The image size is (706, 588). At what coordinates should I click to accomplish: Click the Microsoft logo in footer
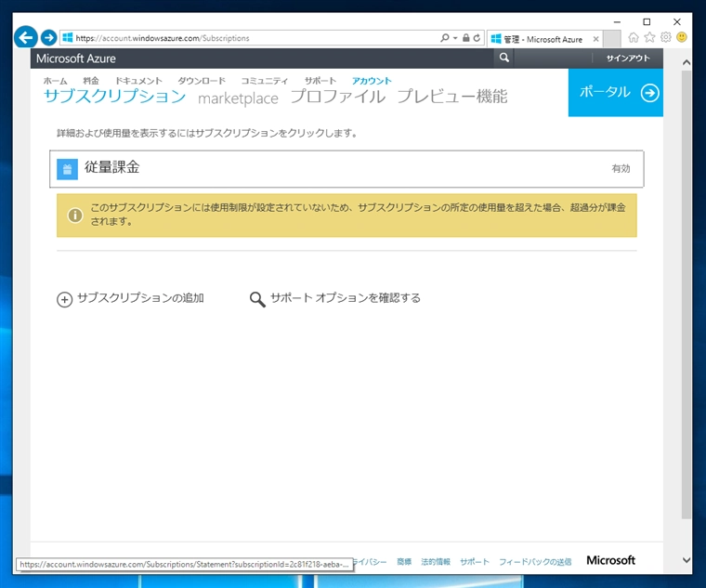[x=610, y=560]
